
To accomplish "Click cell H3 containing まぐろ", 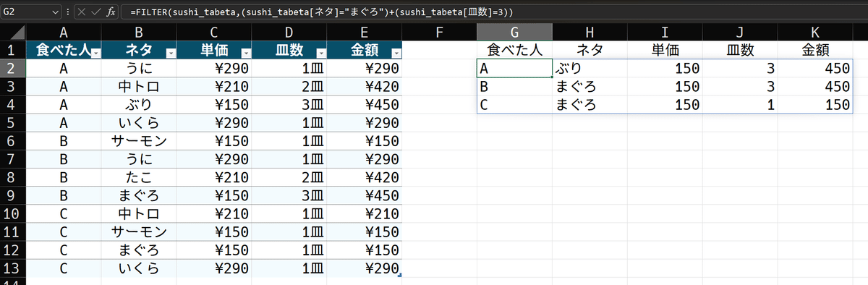I will tap(590, 87).
